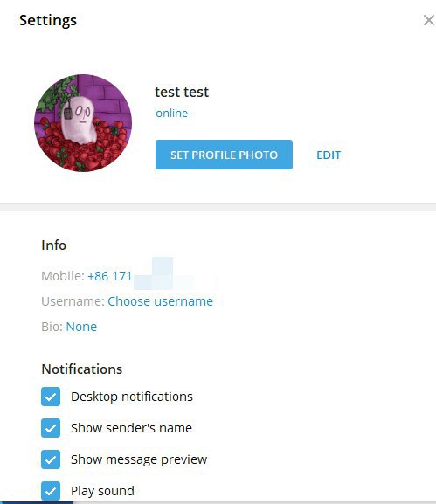Click EDIT next to the profile photo button
This screenshot has width=436, height=504.
pyautogui.click(x=329, y=155)
